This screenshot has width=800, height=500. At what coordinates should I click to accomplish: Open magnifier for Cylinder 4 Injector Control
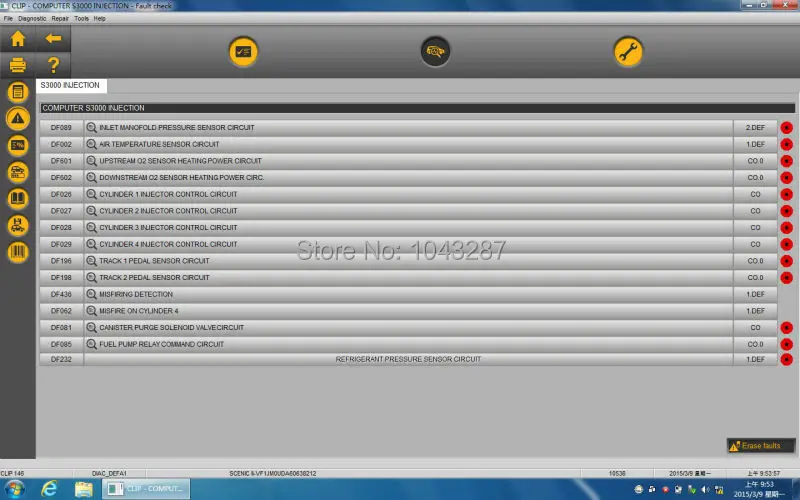click(91, 244)
